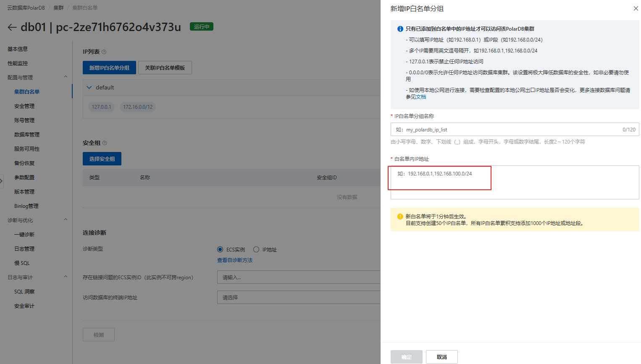Open help icon next to IP列表
Viewport: 641px width, 364px height.
[x=104, y=52]
